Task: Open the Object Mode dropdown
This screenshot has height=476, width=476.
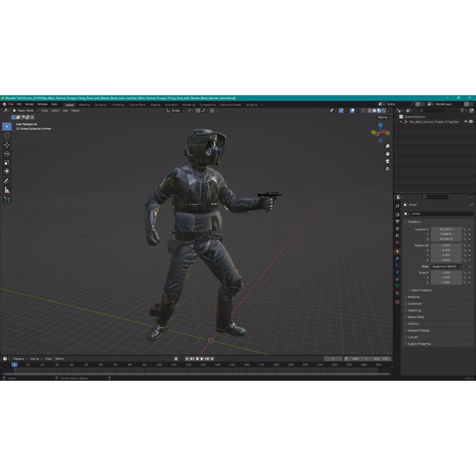Action: click(x=25, y=111)
